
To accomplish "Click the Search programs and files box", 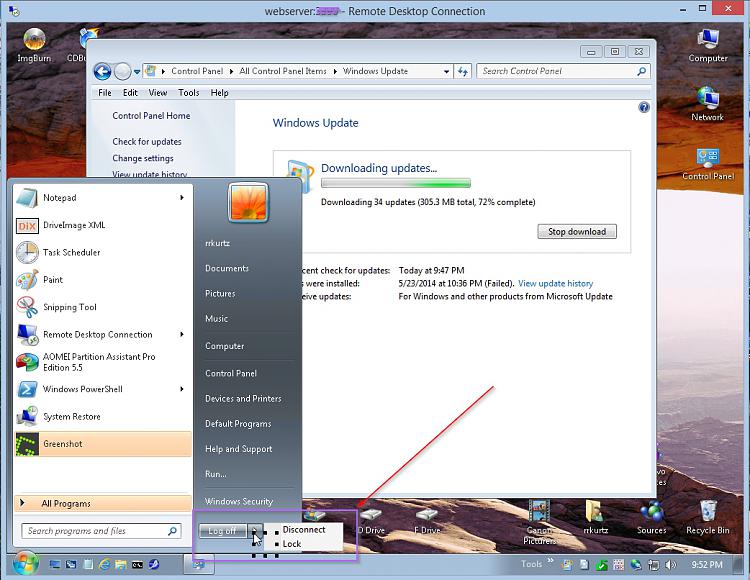I will [101, 531].
